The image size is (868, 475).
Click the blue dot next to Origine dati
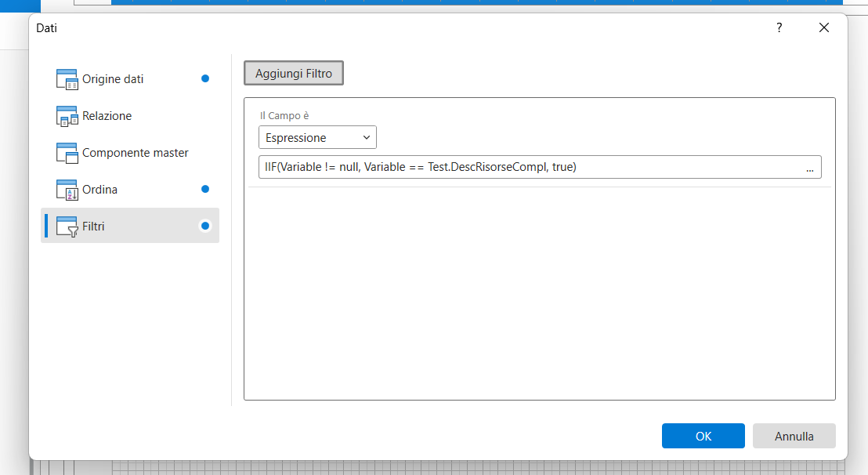[x=205, y=78]
